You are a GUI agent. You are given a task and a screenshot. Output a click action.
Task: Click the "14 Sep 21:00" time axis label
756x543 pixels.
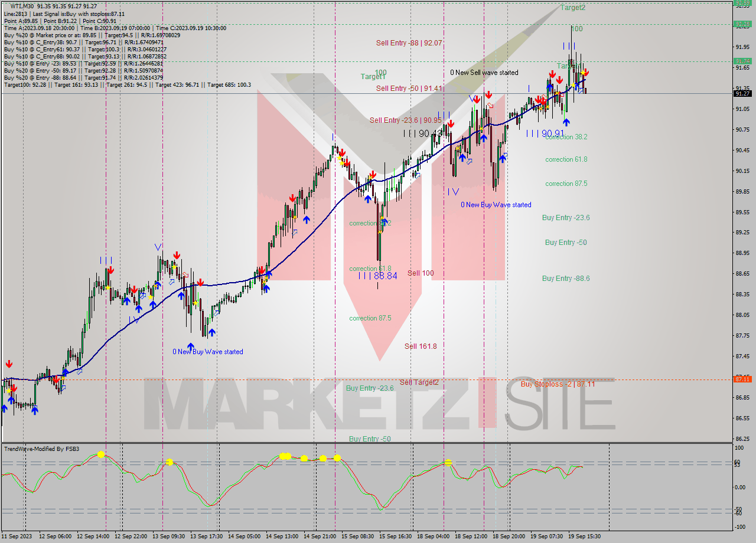[x=320, y=537]
